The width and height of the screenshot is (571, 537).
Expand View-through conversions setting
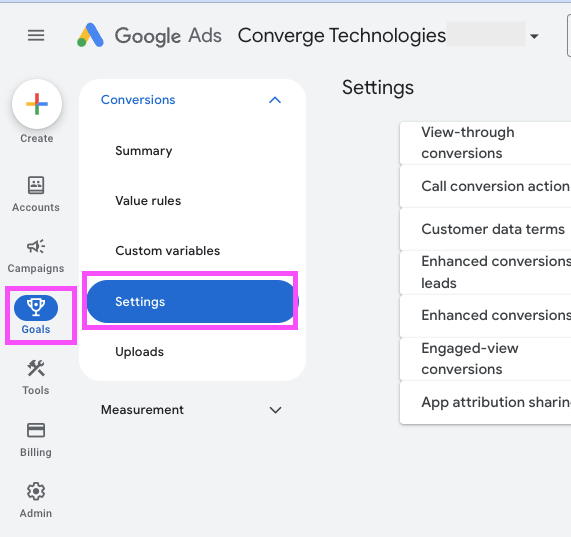(x=485, y=143)
